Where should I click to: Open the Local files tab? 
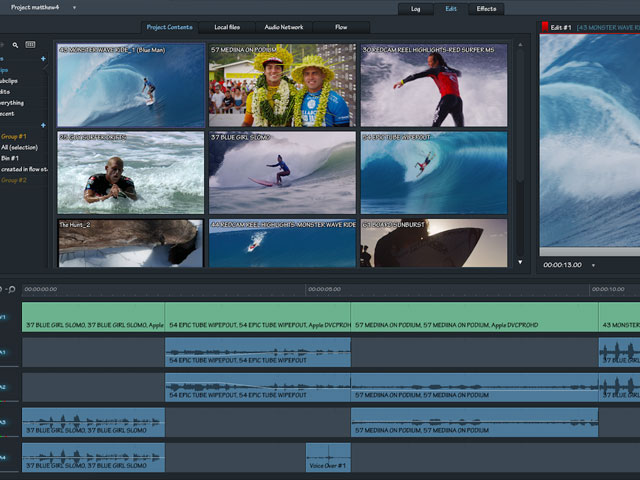click(227, 27)
